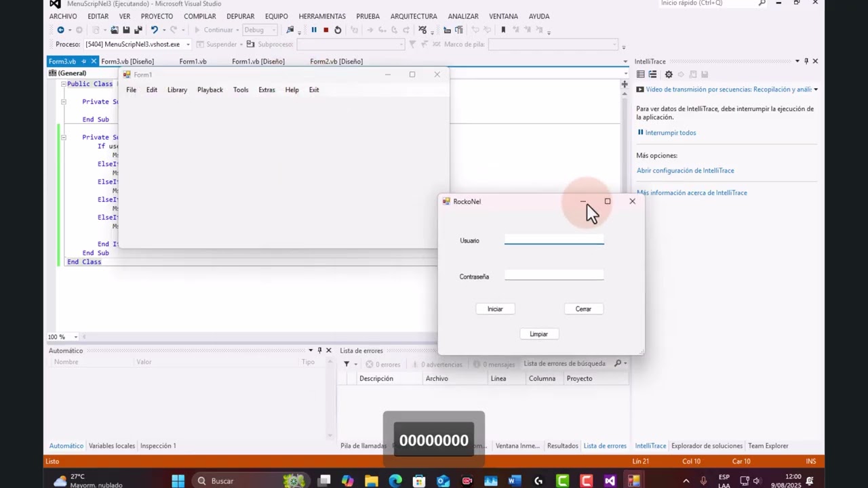
Task: Click the Cerrar button in RockoNel
Action: coord(583,309)
